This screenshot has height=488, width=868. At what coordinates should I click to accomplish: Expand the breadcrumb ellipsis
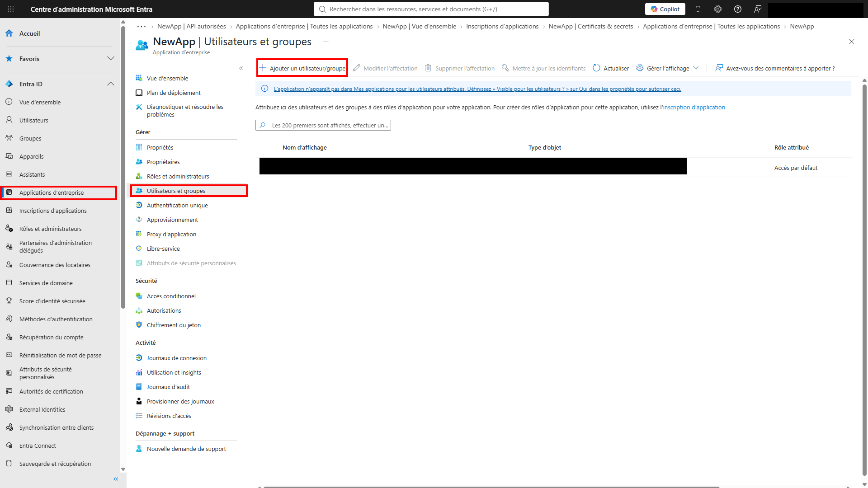[x=142, y=27]
